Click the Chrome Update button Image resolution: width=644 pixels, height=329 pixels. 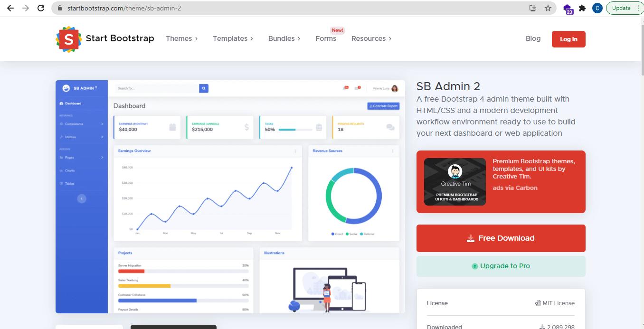(621, 8)
